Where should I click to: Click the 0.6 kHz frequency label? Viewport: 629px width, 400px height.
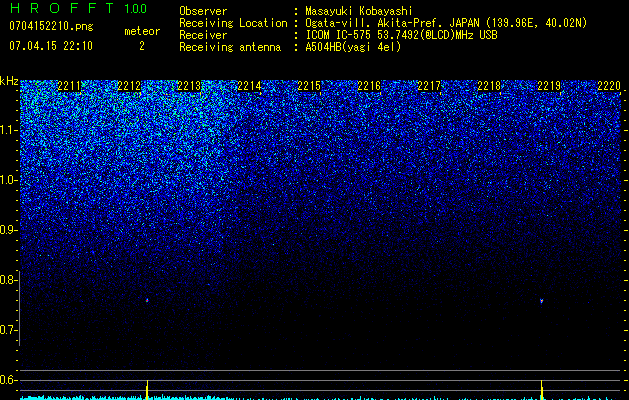coord(8,380)
